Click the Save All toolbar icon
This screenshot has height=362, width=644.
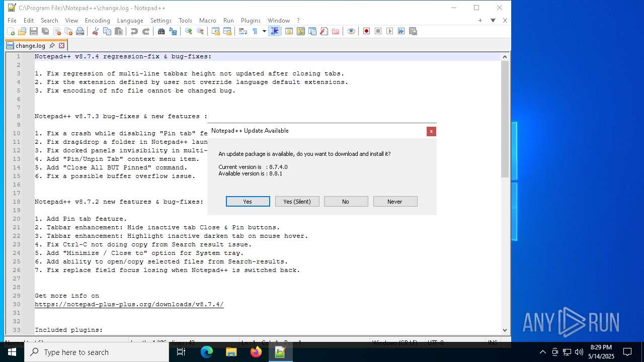[x=45, y=31]
